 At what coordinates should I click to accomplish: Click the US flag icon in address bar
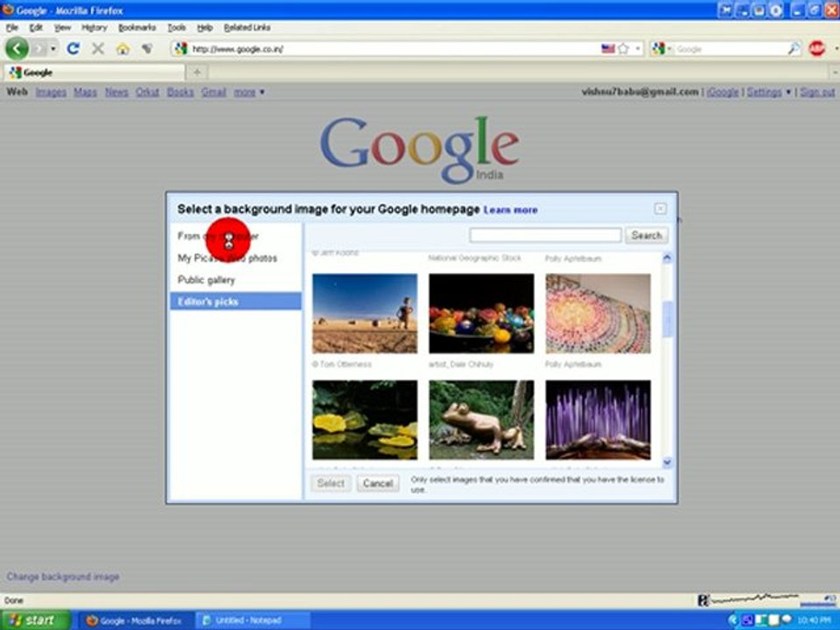click(x=607, y=49)
